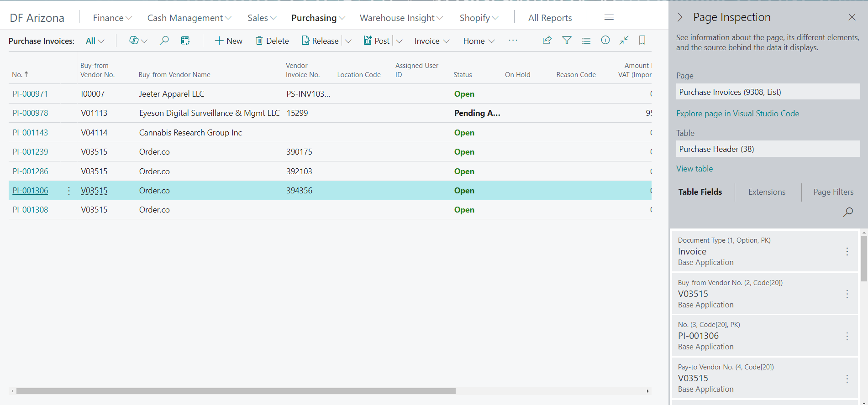Click the Delete trash icon
The width and height of the screenshot is (868, 405).
pyautogui.click(x=259, y=41)
